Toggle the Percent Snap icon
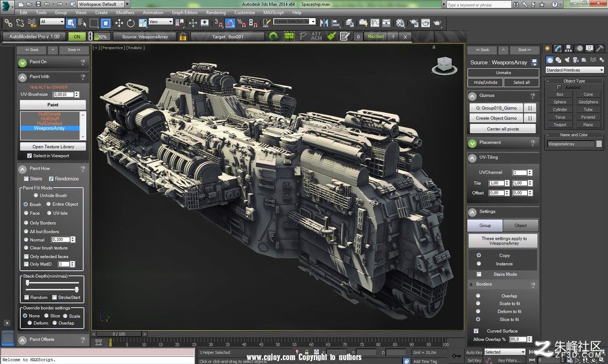Image resolution: width=608 pixels, height=364 pixels. click(x=242, y=23)
